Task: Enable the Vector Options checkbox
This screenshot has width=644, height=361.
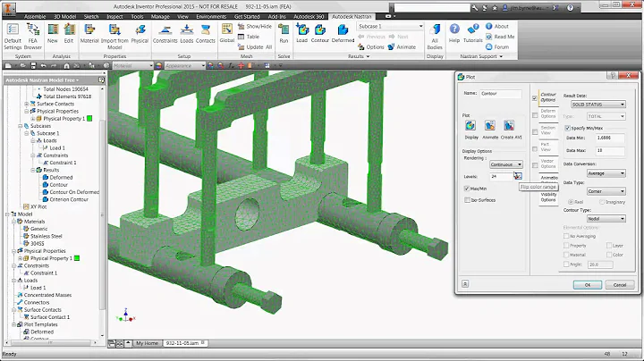Action: tap(535, 165)
